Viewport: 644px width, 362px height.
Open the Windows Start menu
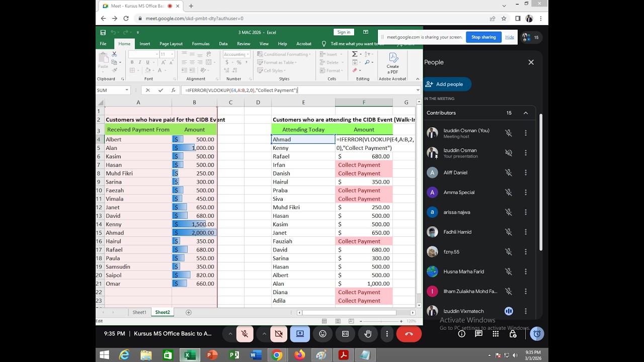(104, 355)
